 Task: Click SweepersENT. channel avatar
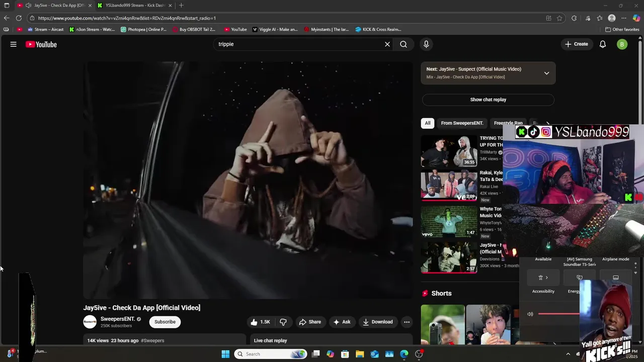(x=90, y=322)
